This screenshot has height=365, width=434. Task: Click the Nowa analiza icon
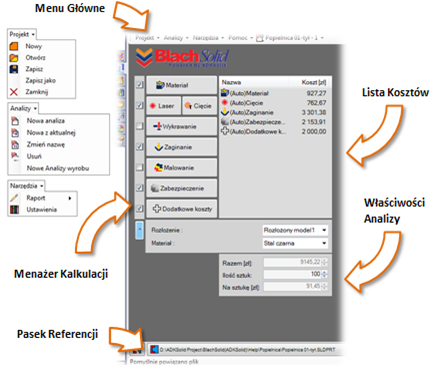pyautogui.click(x=15, y=121)
